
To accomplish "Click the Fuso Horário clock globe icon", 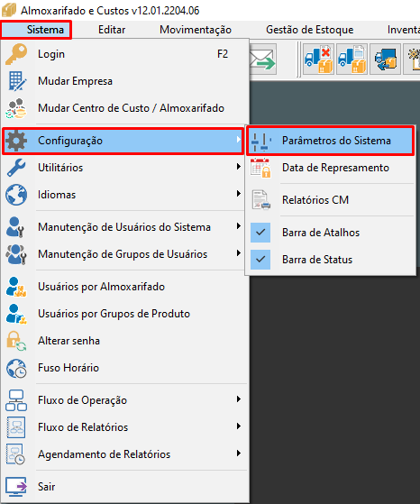I will point(16,368).
